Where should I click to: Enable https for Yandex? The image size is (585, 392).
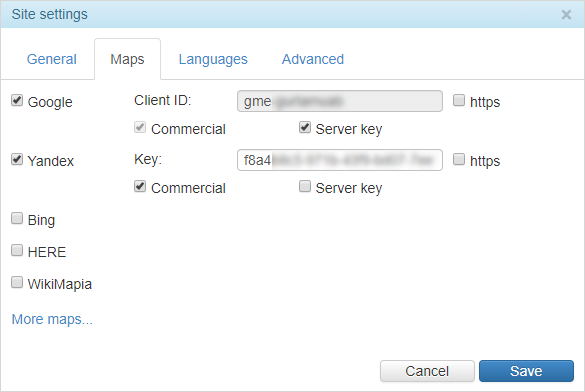(x=459, y=159)
